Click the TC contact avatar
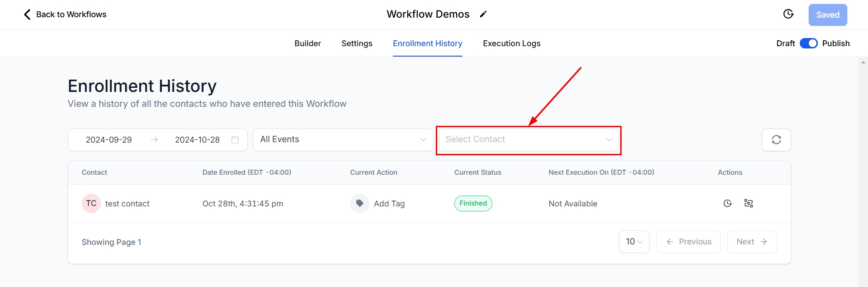 coord(91,204)
